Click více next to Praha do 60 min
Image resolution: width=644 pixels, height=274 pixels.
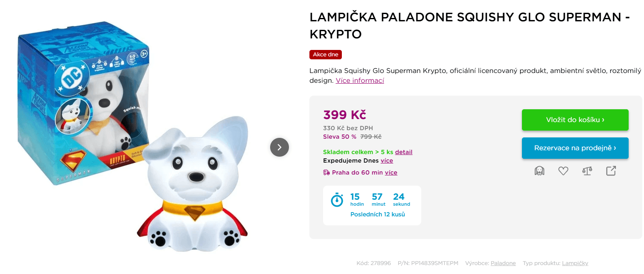tap(391, 172)
